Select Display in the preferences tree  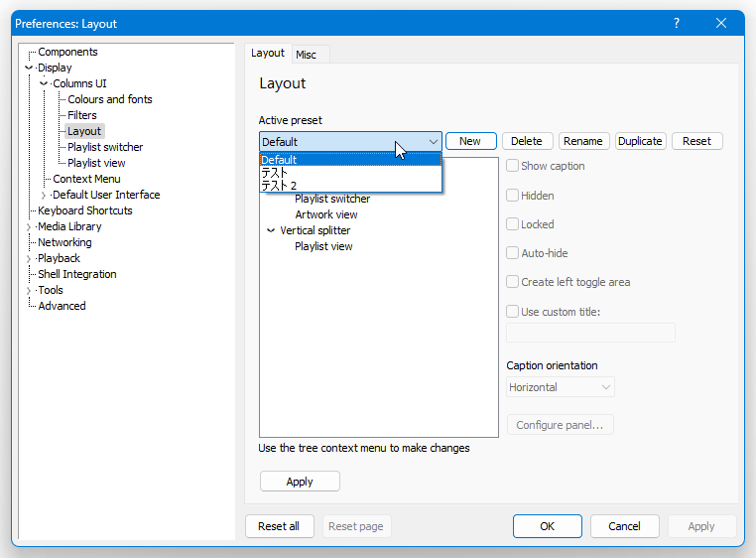(55, 68)
